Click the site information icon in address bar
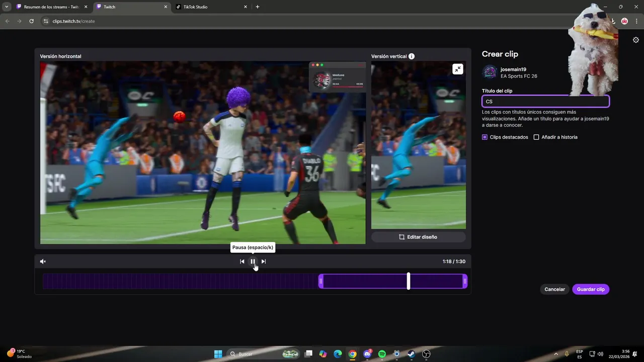The width and height of the screenshot is (644, 362). [x=46, y=21]
